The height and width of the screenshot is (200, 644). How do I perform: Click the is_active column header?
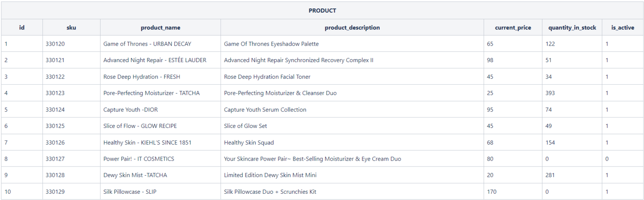[623, 28]
